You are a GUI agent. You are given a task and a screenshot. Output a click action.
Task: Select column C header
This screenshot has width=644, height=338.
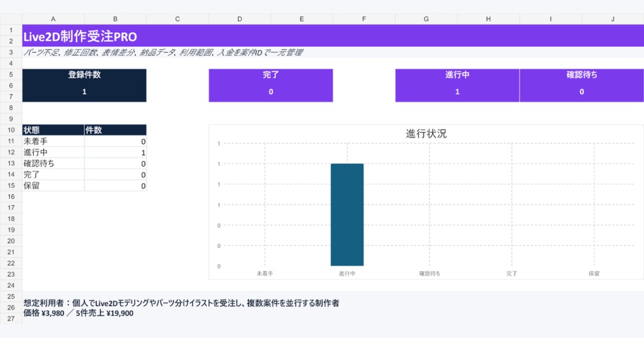click(x=177, y=19)
